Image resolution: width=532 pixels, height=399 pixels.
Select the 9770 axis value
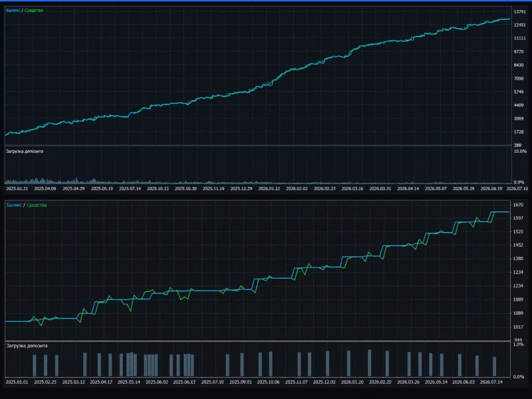click(519, 52)
